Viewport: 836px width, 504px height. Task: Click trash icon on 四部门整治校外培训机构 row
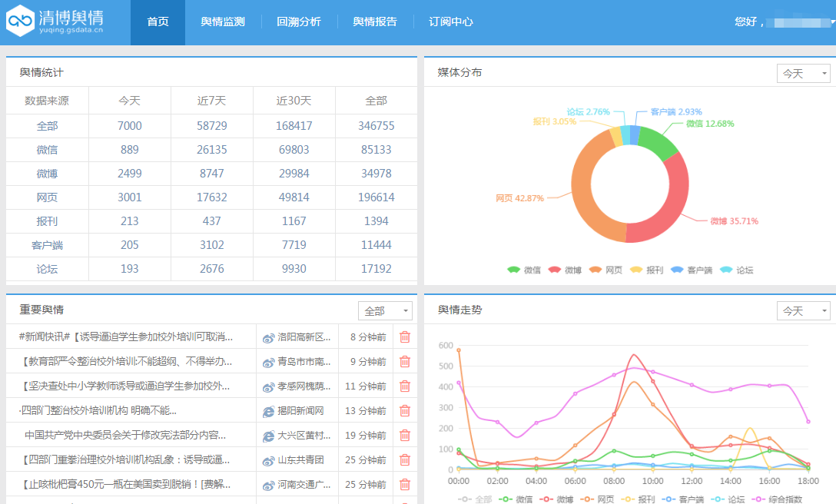[x=405, y=411]
